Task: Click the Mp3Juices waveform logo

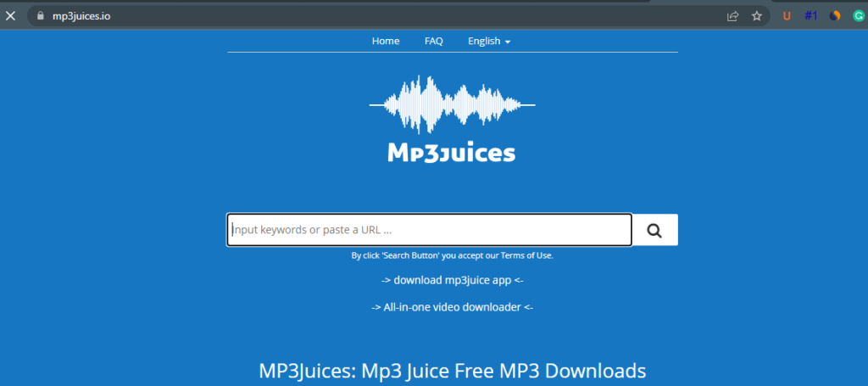Action: click(453, 104)
